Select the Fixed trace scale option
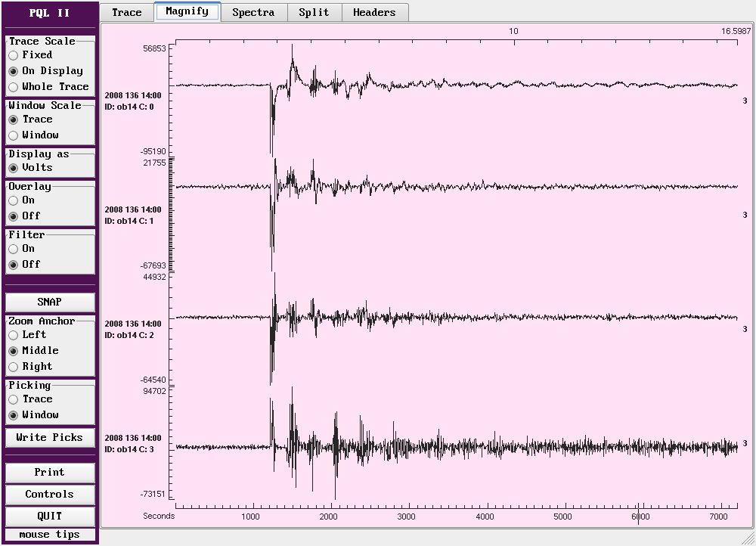This screenshot has width=756, height=546. (x=14, y=55)
